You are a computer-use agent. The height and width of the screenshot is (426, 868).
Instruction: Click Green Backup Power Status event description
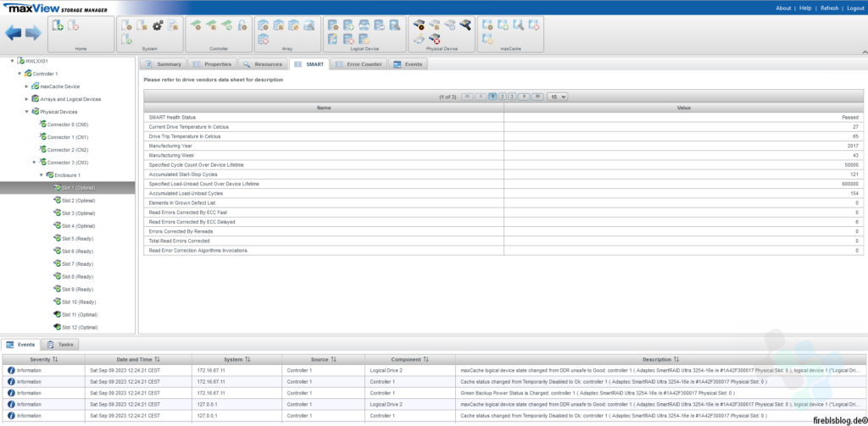point(598,393)
